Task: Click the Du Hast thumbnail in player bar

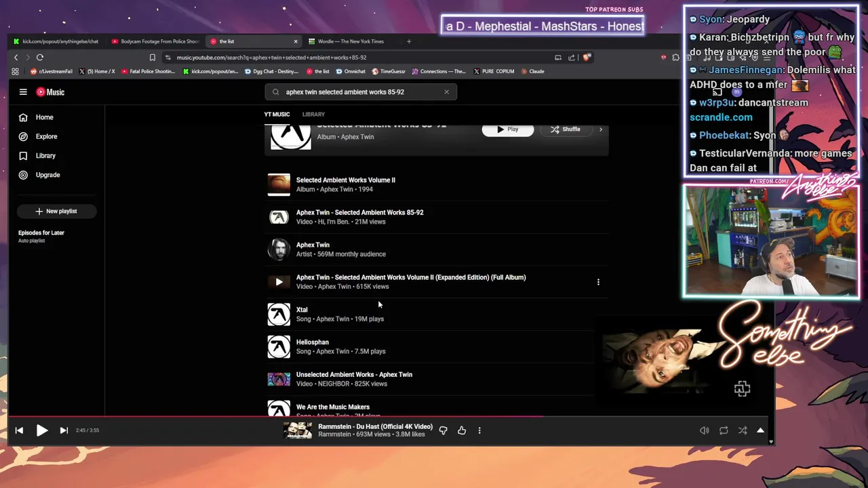Action: [x=298, y=430]
